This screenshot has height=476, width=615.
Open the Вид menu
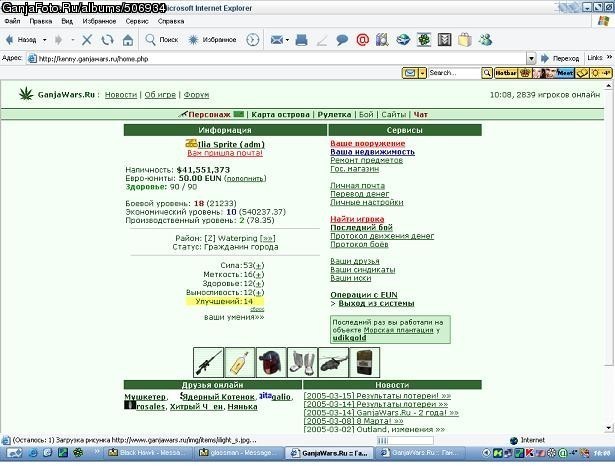pyautogui.click(x=67, y=21)
